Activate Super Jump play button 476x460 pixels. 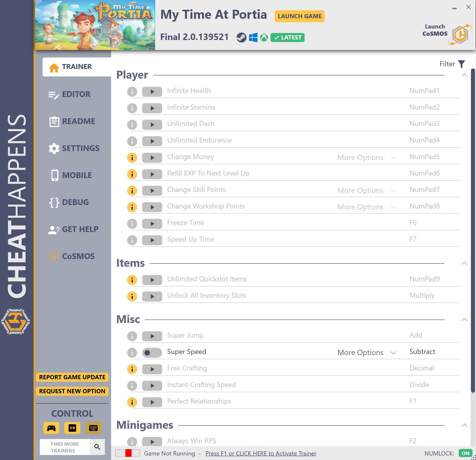[152, 336]
